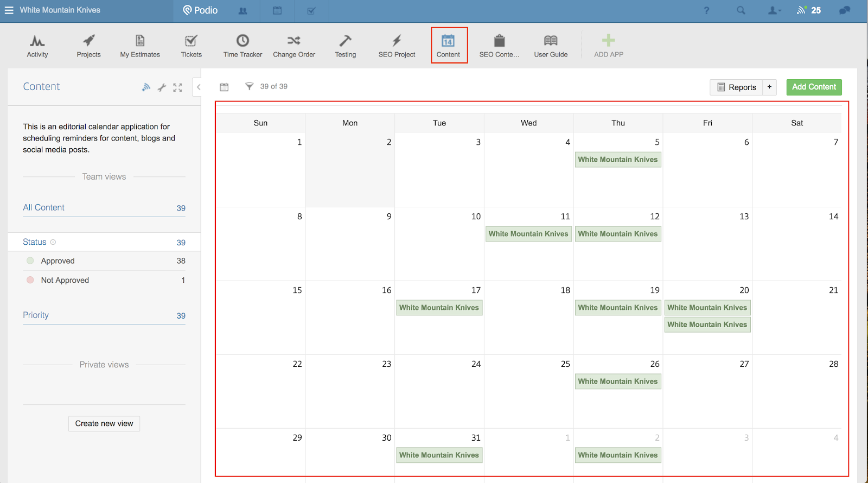Open the White Mountain Knives event on Thursday 12
Image resolution: width=868 pixels, height=483 pixels.
click(618, 234)
